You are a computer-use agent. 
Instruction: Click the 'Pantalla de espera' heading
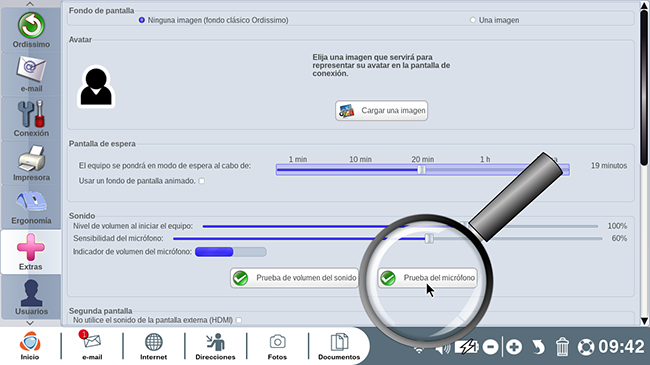point(102,144)
